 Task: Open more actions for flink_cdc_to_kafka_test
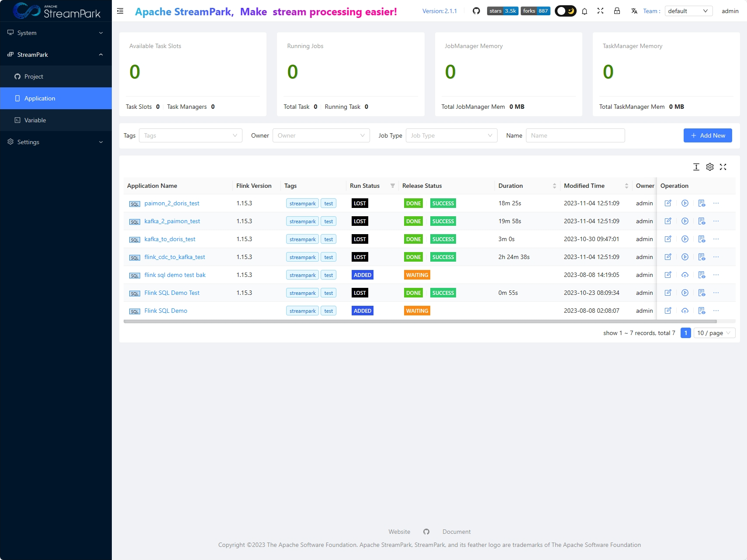[716, 257]
